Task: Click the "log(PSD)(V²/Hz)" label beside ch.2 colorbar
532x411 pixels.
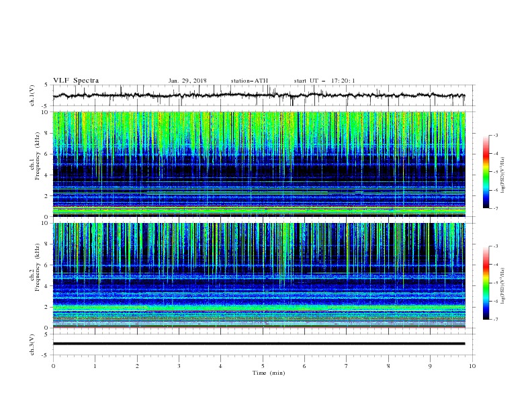Action: tap(503, 286)
